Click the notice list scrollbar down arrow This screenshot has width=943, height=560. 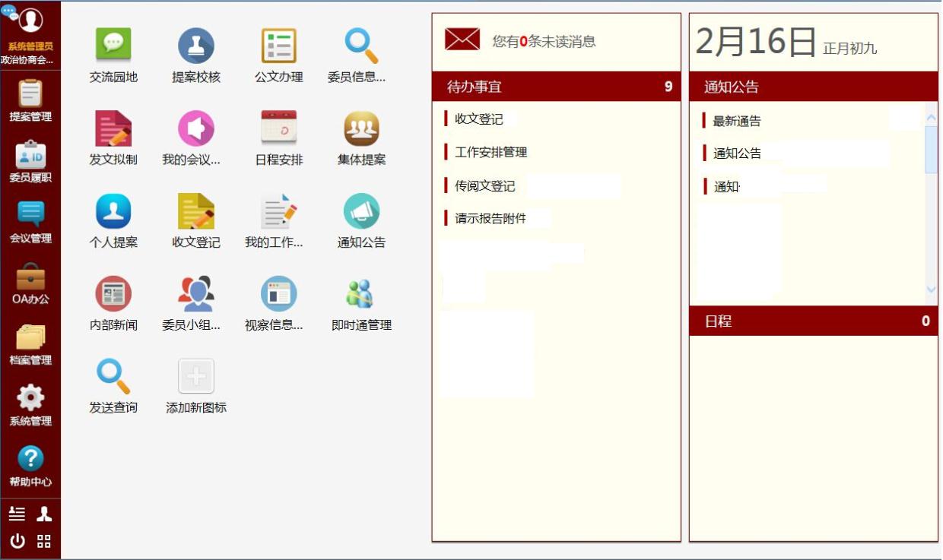pos(931,289)
